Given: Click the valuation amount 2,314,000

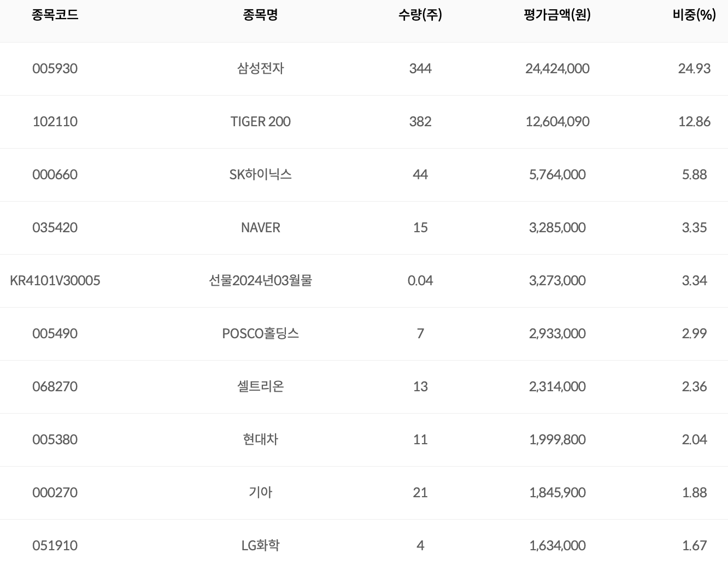Looking at the screenshot, I should (x=557, y=386).
